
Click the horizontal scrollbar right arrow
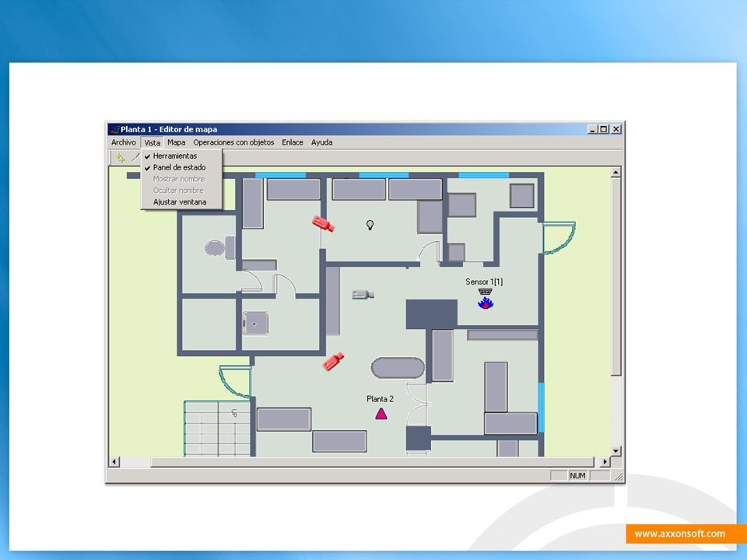point(605,461)
